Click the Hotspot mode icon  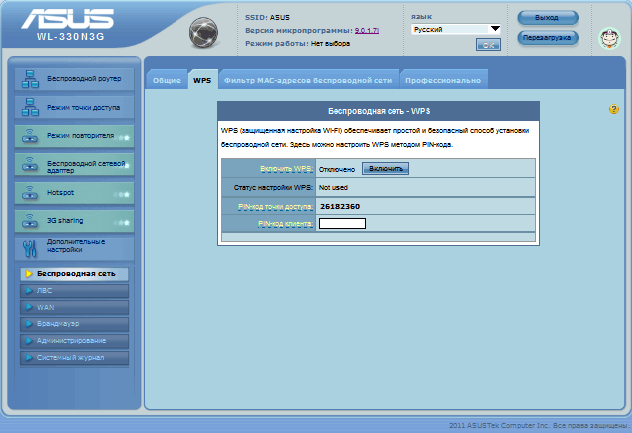coord(29,191)
